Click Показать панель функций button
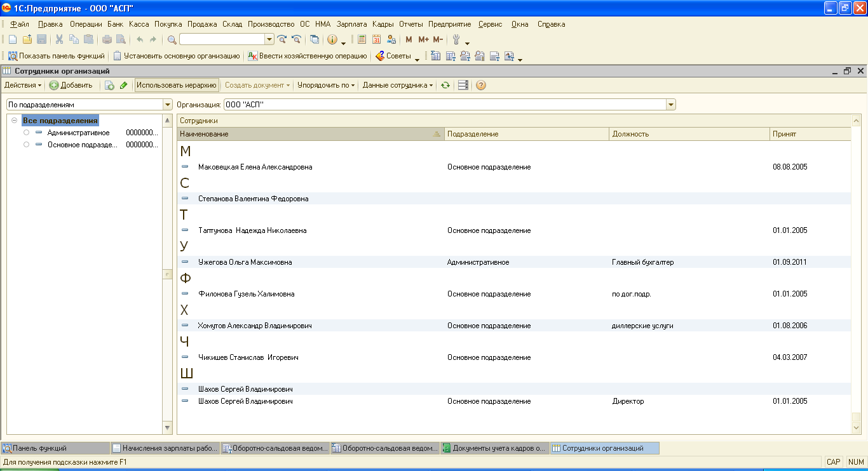 pos(56,56)
